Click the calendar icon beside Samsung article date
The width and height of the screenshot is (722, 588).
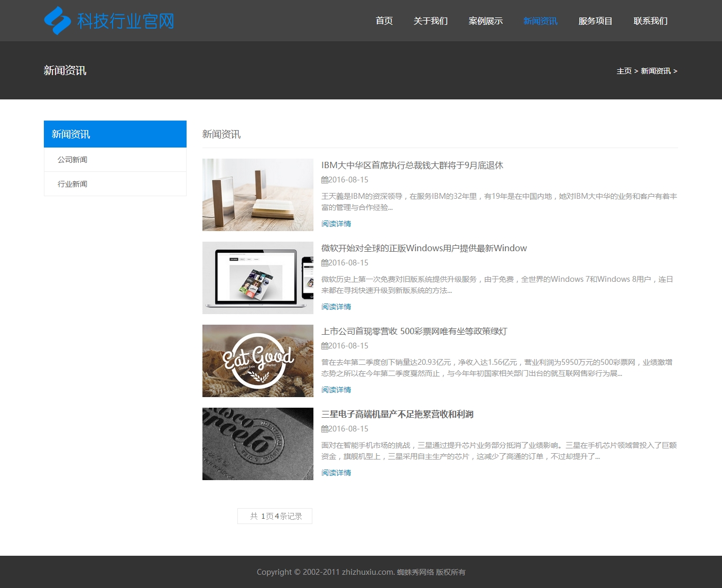[x=325, y=429]
